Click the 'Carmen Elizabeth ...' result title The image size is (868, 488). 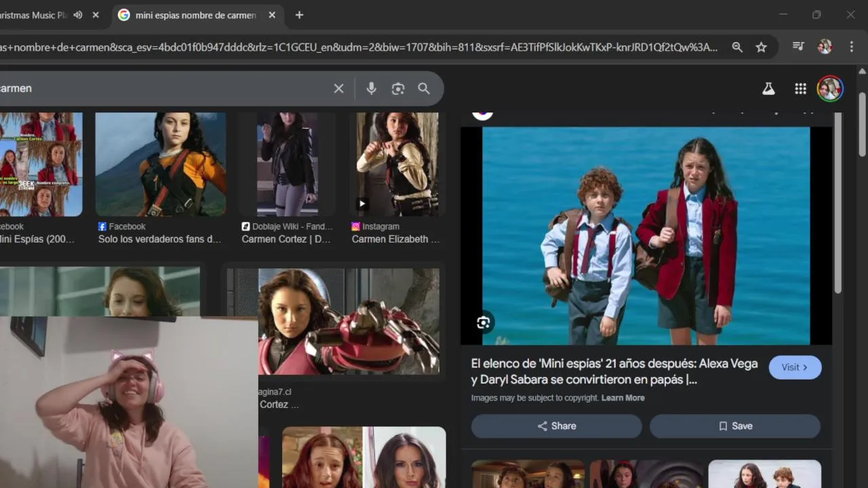pos(395,239)
